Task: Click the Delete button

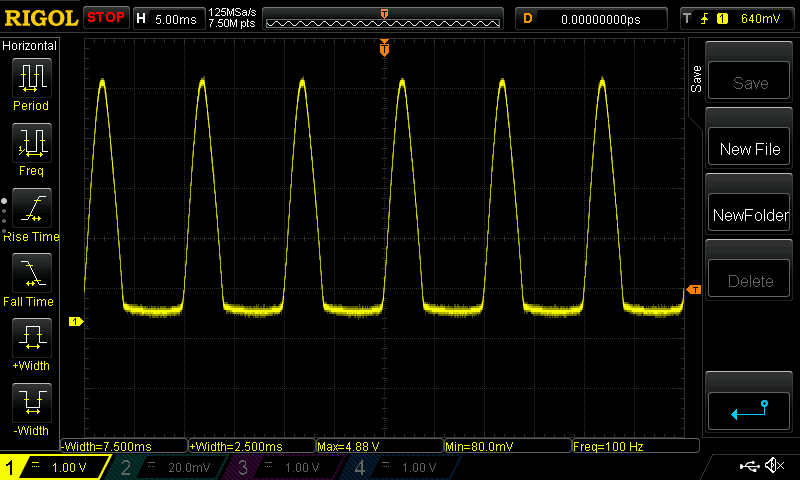Action: [749, 280]
